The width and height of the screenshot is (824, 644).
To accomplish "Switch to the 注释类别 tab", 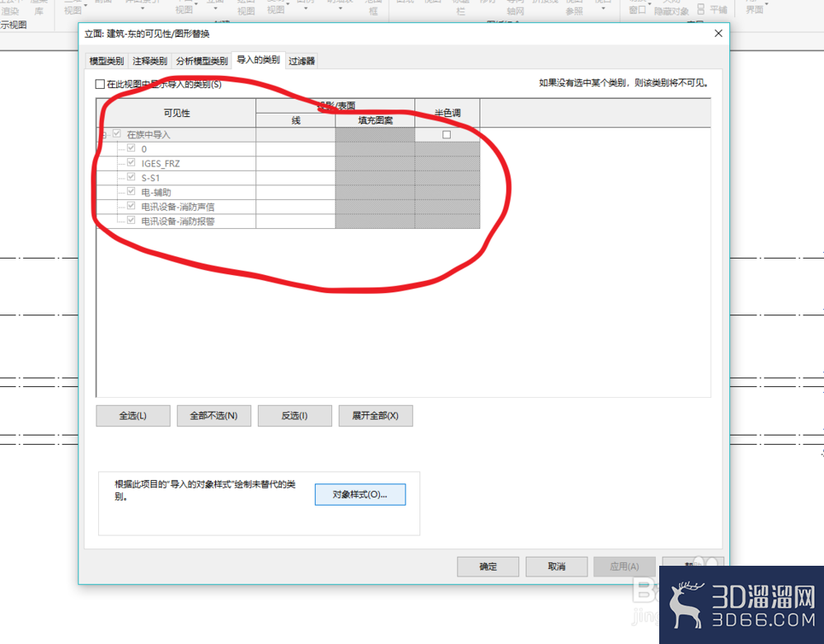I will 150,61.
